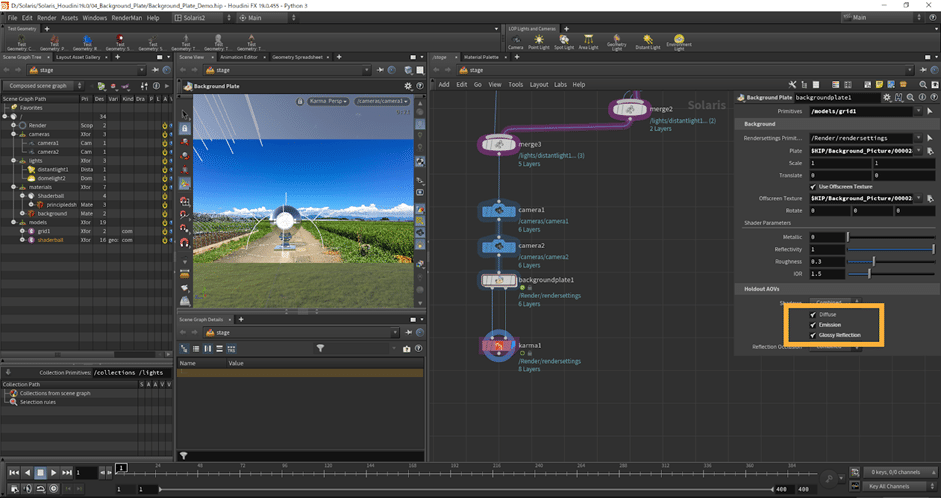Open the Render menu
This screenshot has width=941, height=498.
pyautogui.click(x=47, y=18)
